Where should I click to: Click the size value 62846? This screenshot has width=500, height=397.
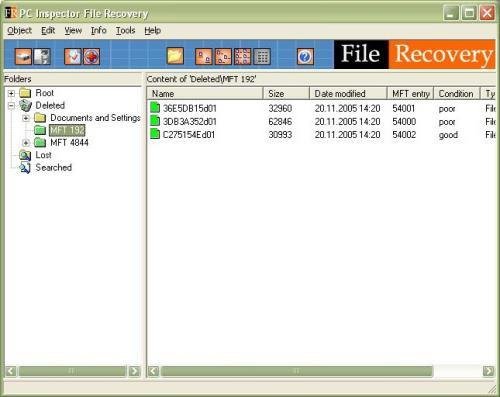tap(280, 121)
